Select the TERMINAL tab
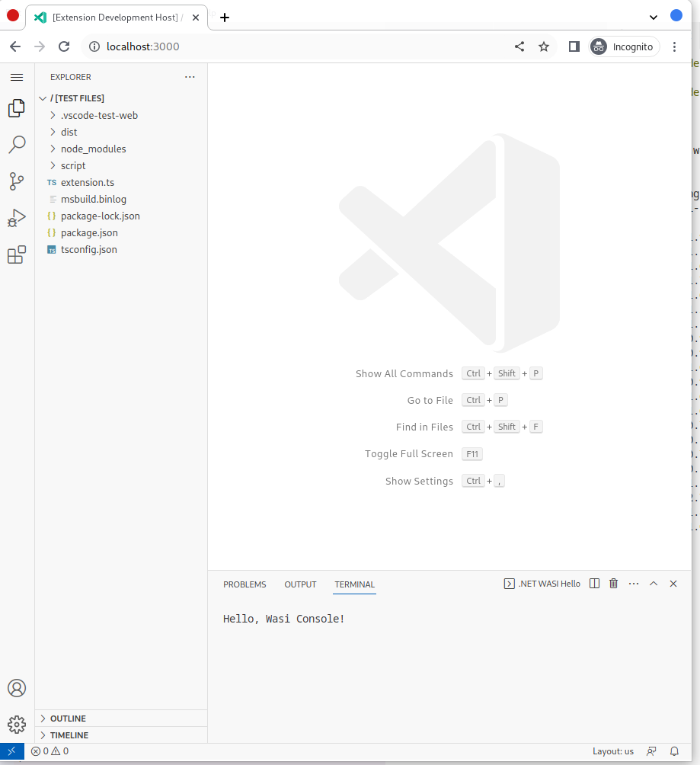 pyautogui.click(x=355, y=584)
